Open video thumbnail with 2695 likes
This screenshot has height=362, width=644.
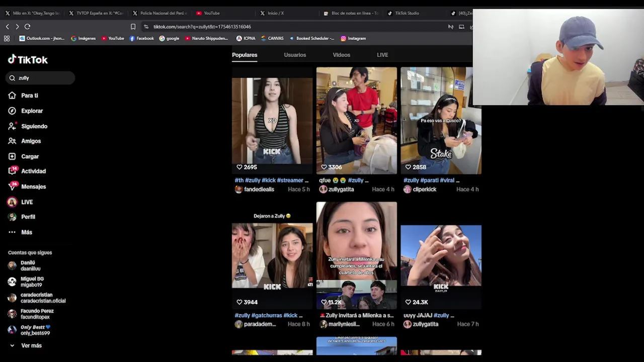(272, 121)
